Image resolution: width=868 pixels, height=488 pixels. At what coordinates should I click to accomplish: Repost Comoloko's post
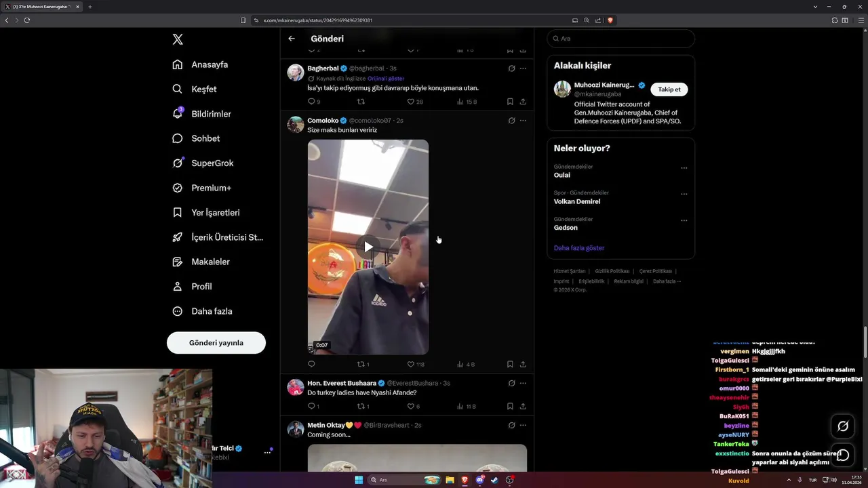pos(363,364)
